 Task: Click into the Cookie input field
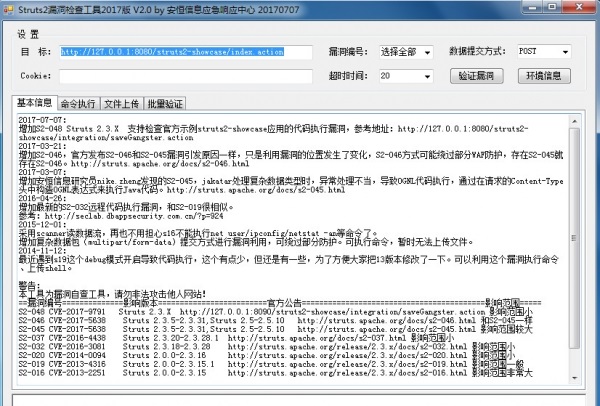[186, 76]
